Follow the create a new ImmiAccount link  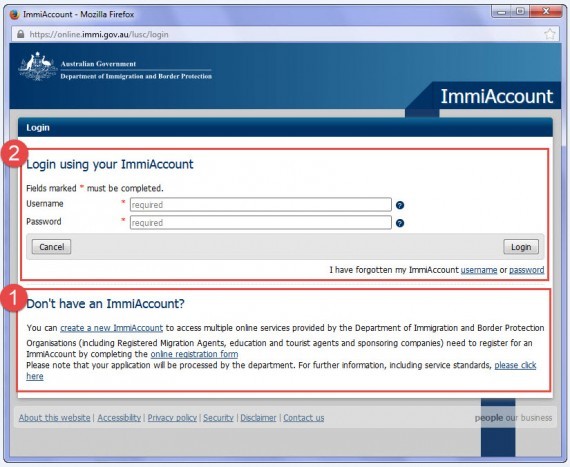point(112,328)
